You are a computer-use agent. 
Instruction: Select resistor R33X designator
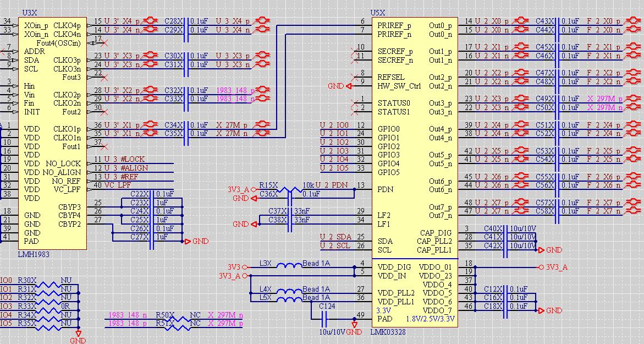tap(27, 306)
